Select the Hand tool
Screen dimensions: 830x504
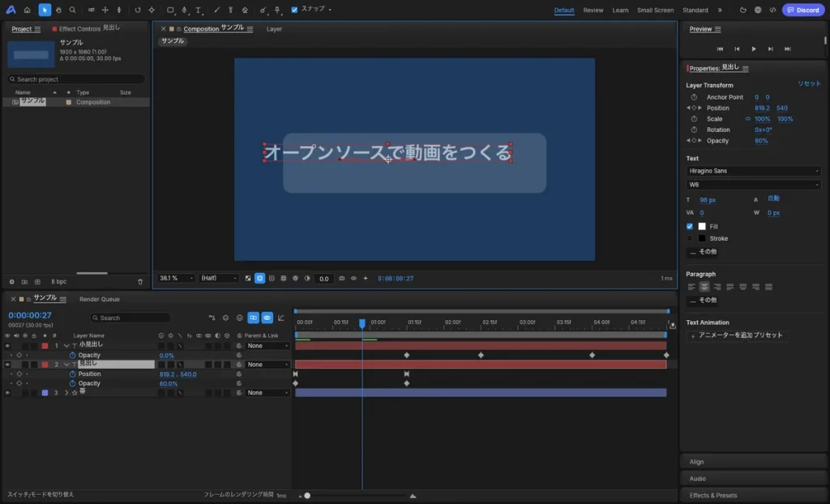coord(58,10)
